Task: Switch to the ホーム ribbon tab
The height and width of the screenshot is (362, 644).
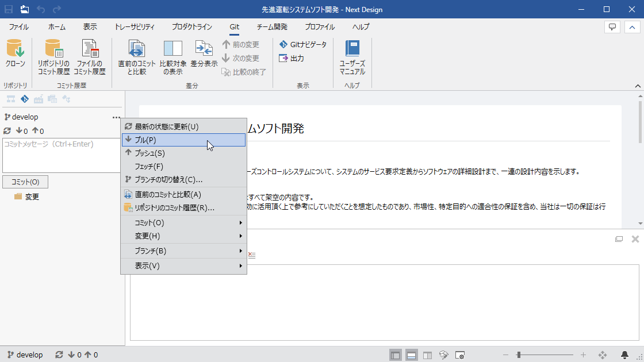Action: click(x=57, y=27)
